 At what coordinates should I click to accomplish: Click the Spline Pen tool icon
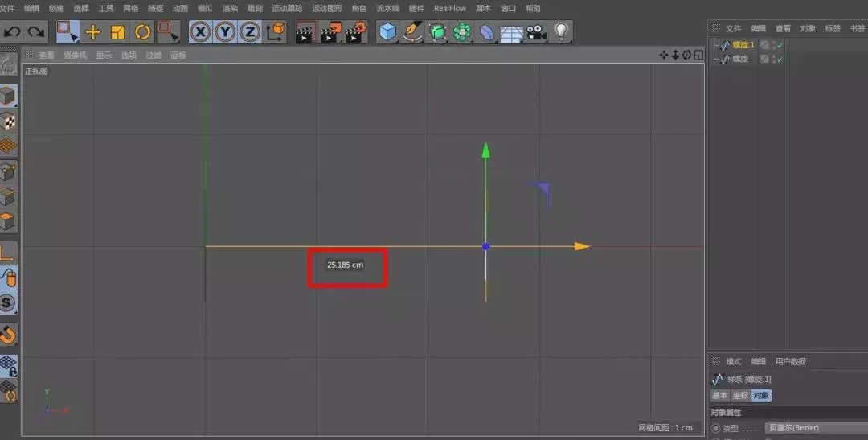tap(413, 32)
